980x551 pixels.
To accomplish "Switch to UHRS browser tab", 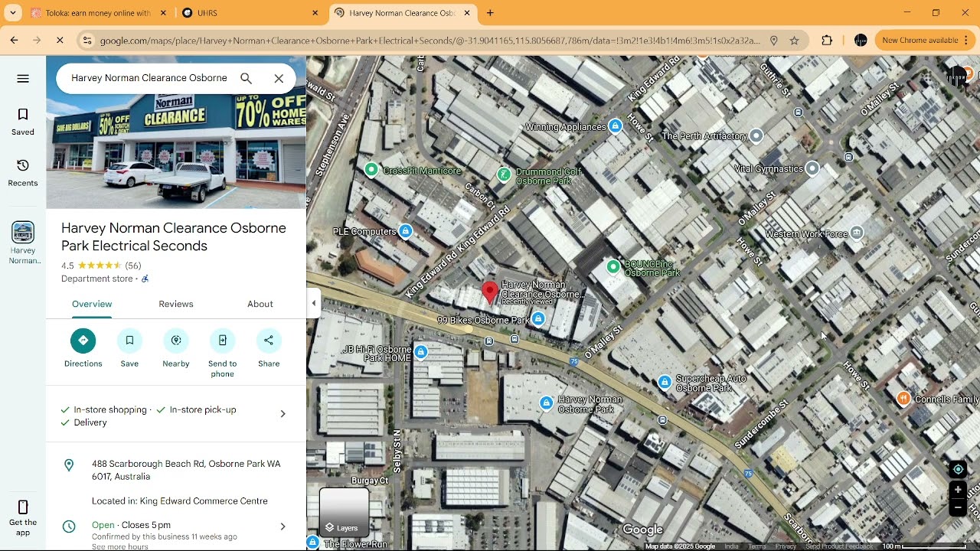I will (x=251, y=13).
